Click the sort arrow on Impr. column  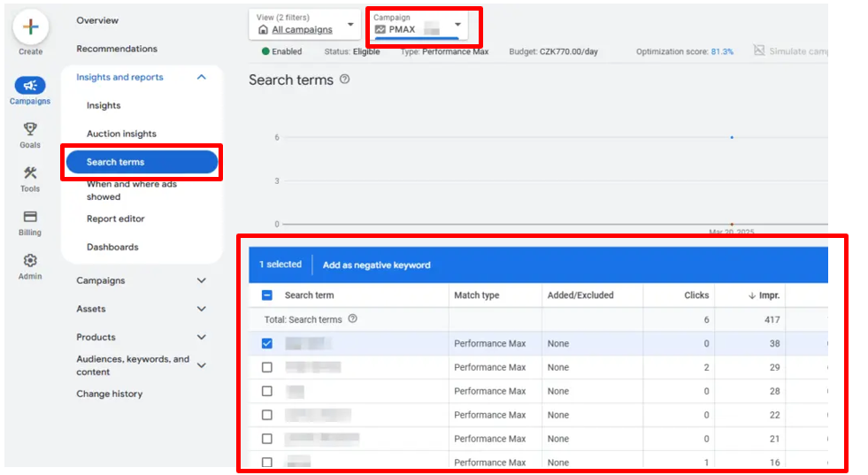click(752, 295)
